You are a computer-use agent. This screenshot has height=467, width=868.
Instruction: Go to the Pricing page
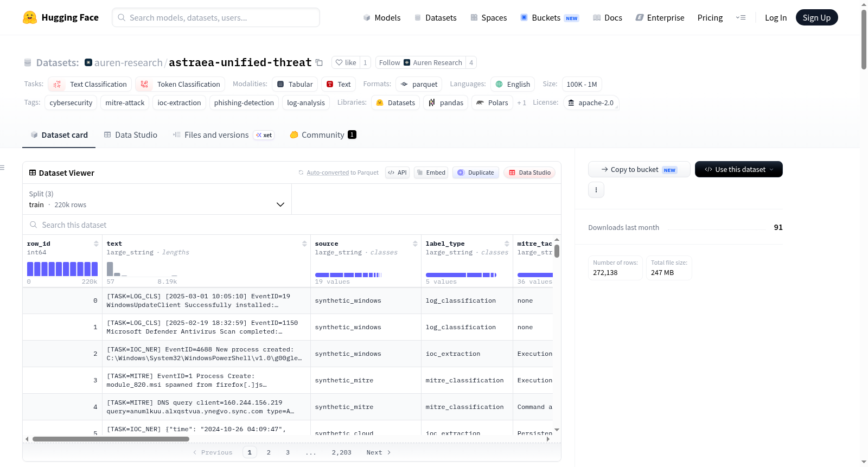click(710, 18)
